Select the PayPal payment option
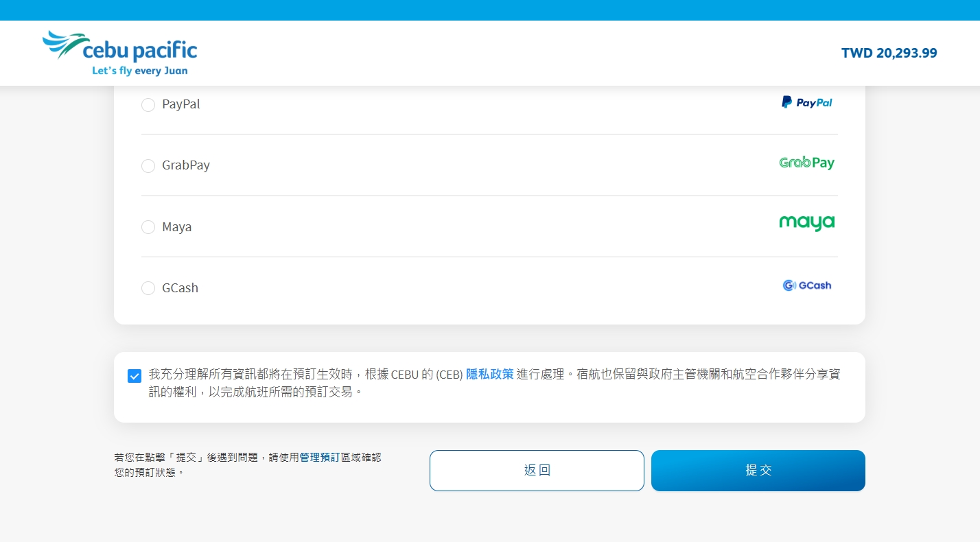Image resolution: width=980 pixels, height=542 pixels. point(148,104)
